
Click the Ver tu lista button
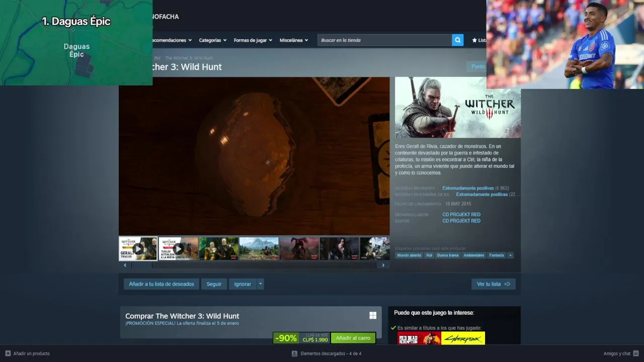point(494,284)
